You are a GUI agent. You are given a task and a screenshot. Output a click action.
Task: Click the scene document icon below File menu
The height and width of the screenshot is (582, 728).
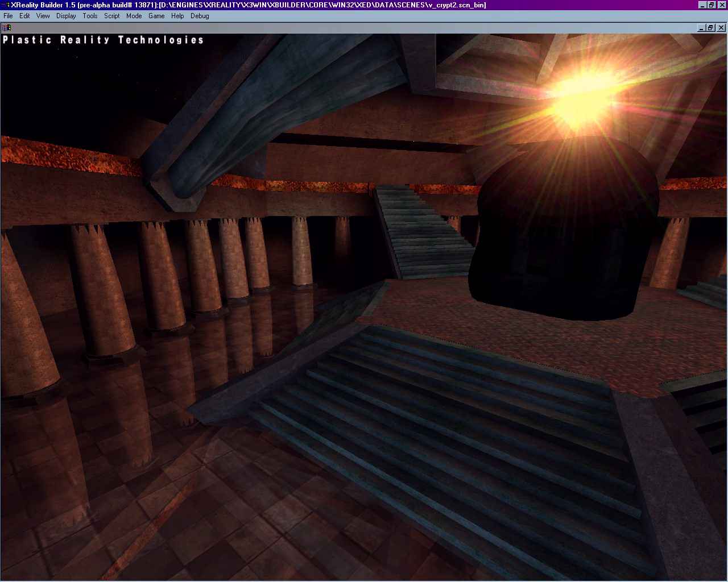(x=6, y=27)
